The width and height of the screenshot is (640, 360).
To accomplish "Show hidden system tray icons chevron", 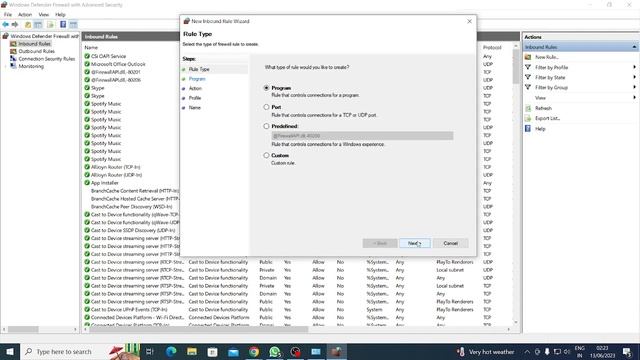I will (x=527, y=352).
